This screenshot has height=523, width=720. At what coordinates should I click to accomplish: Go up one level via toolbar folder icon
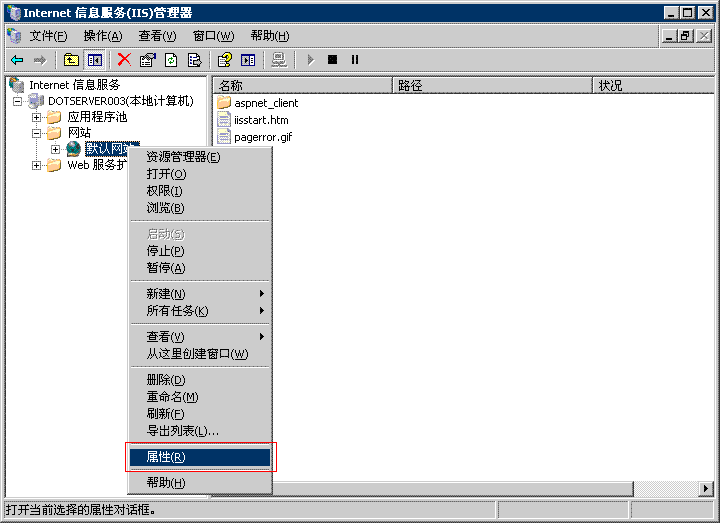coord(71,60)
